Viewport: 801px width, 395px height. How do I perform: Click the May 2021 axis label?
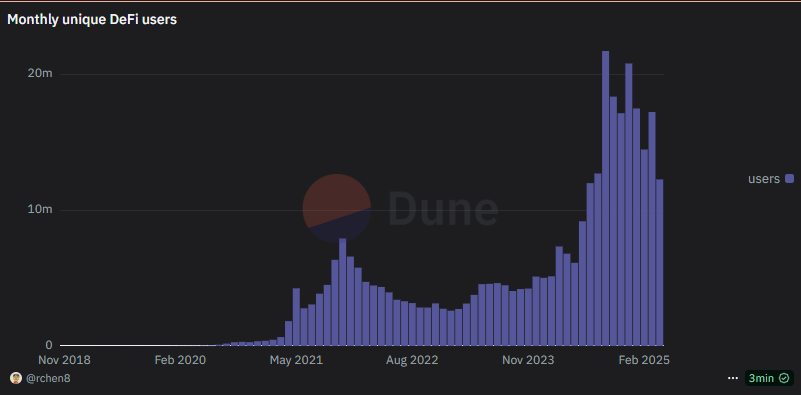coord(296,360)
